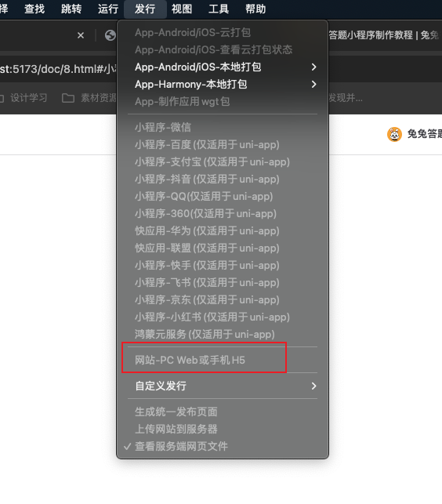This screenshot has width=442, height=504.
Task: Click the localhost:5173 address bar
Action: pos(58,69)
